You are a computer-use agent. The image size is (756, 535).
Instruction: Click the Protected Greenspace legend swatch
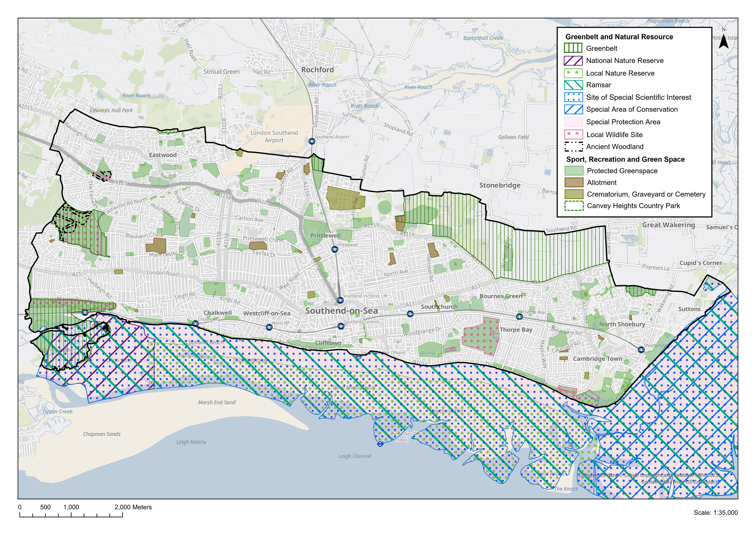point(574,171)
